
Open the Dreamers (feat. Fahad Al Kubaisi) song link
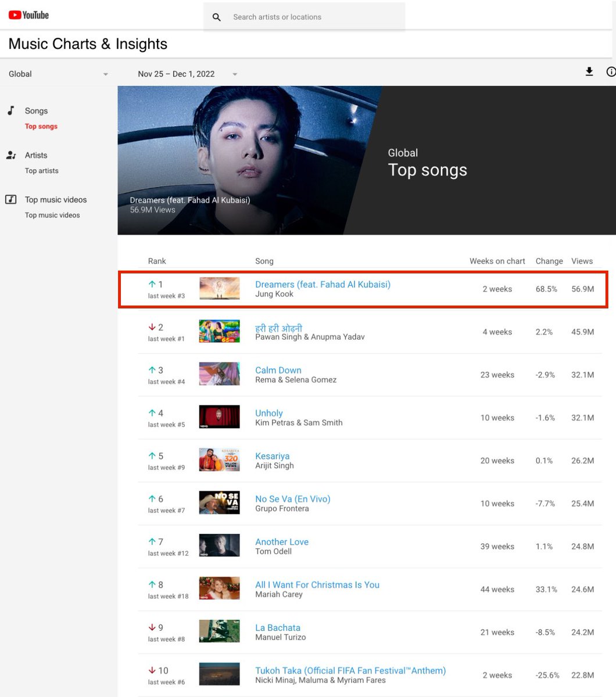[x=323, y=284]
